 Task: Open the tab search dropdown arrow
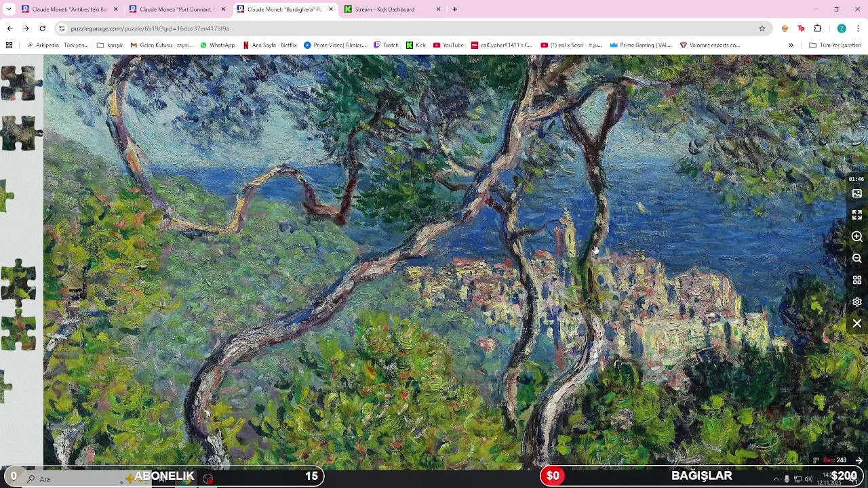pyautogui.click(x=8, y=9)
